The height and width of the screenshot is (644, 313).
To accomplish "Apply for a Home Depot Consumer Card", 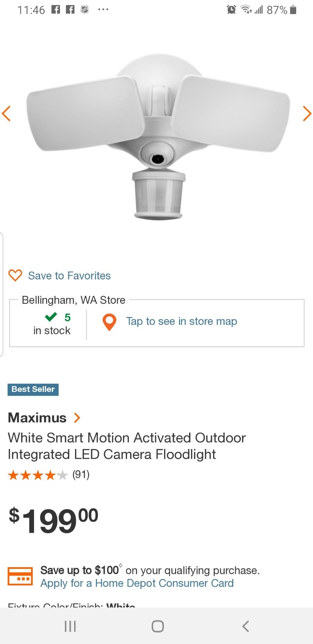I will (137, 583).
